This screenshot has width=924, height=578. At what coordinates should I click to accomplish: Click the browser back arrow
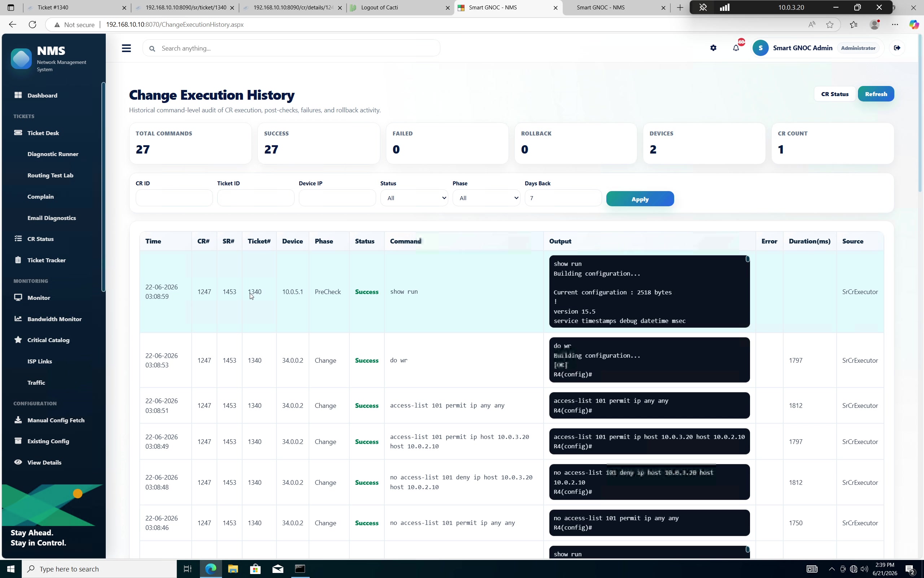coord(13,25)
